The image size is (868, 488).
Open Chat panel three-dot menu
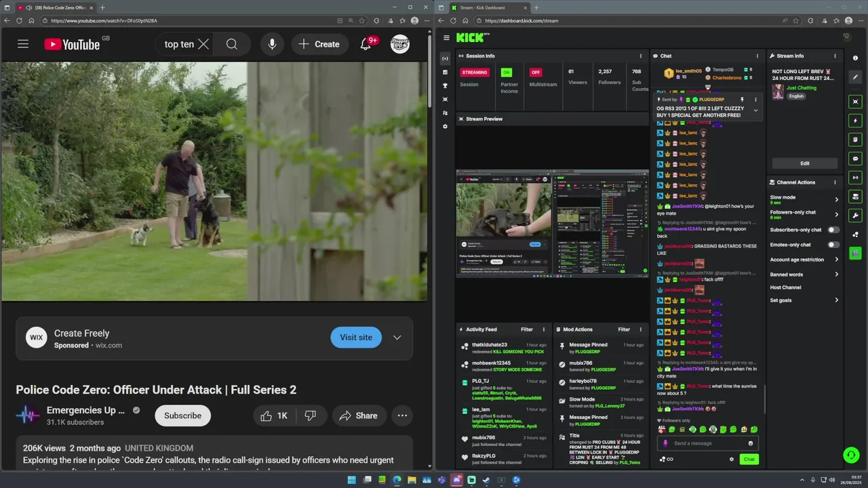click(757, 56)
